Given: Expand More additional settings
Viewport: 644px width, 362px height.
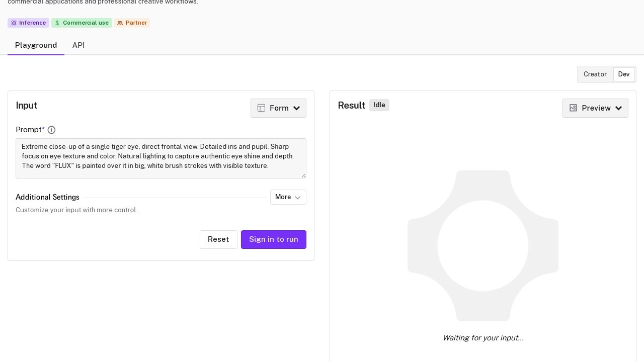Looking at the screenshot, I should pyautogui.click(x=288, y=197).
